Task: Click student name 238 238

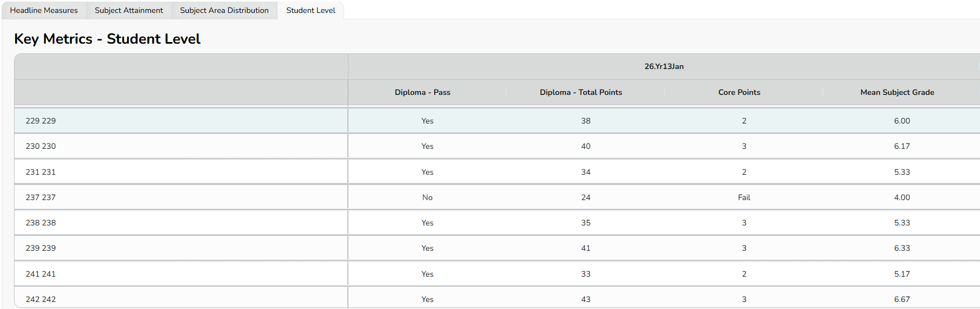Action: (41, 223)
